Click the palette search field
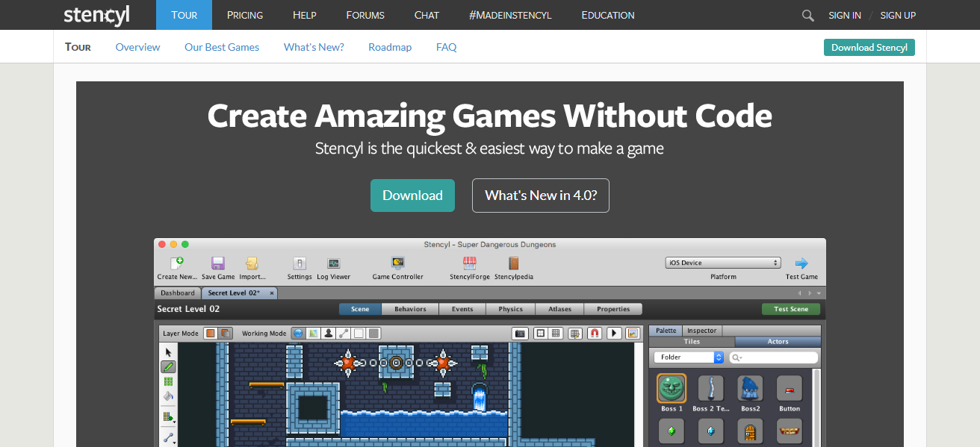 point(772,357)
